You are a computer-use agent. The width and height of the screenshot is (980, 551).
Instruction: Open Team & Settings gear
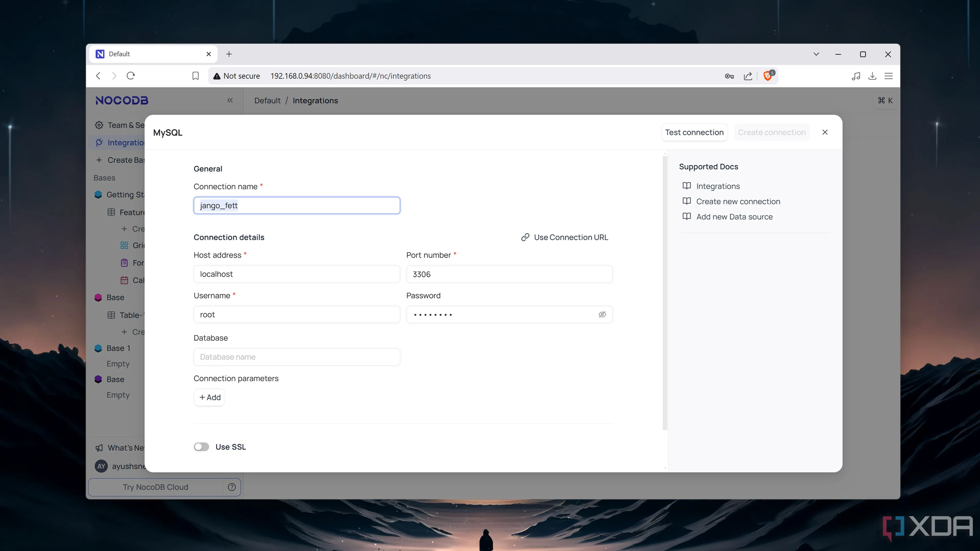[x=99, y=125]
